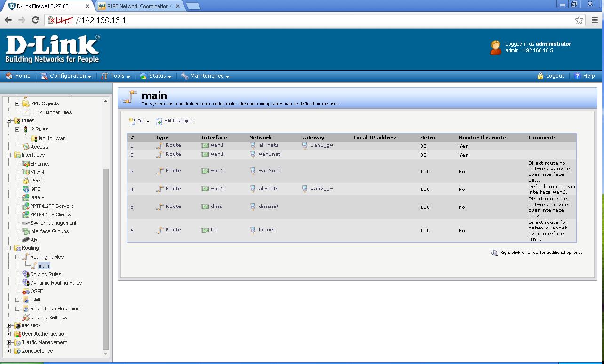The height and width of the screenshot is (364, 604).
Task: Expand the User Authentication node
Action: 9,334
